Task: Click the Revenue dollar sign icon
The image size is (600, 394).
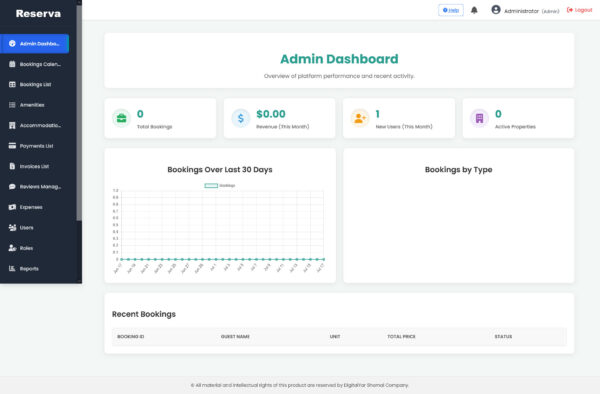Action: click(x=241, y=118)
